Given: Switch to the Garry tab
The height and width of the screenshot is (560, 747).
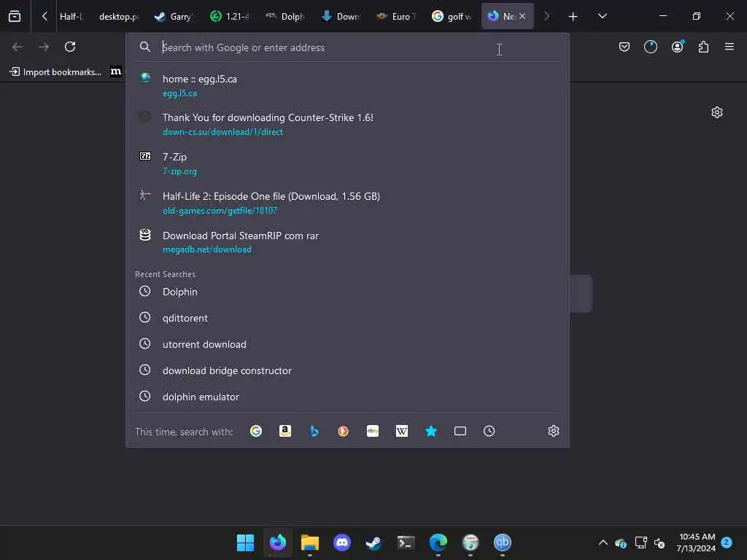Looking at the screenshot, I should tap(174, 16).
